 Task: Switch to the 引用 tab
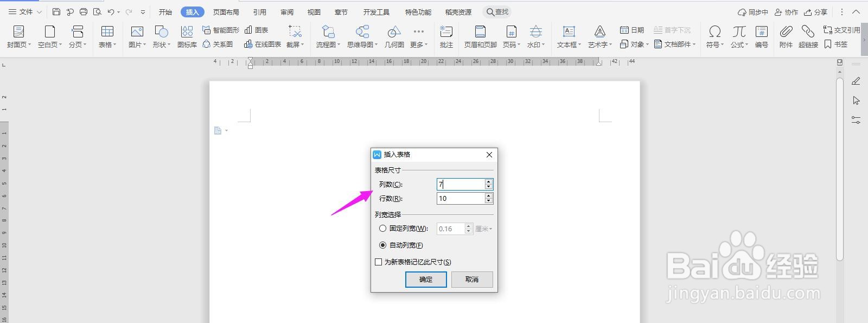tap(260, 12)
